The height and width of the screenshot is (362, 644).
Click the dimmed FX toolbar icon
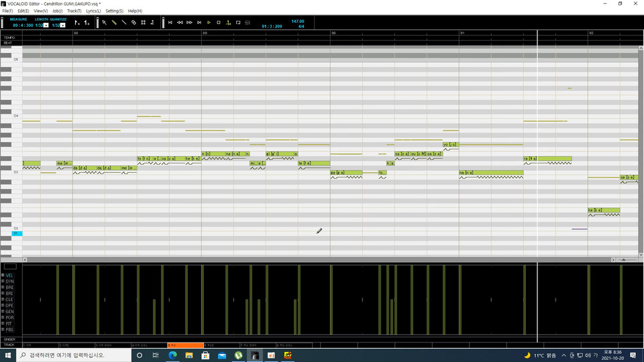pos(248,23)
